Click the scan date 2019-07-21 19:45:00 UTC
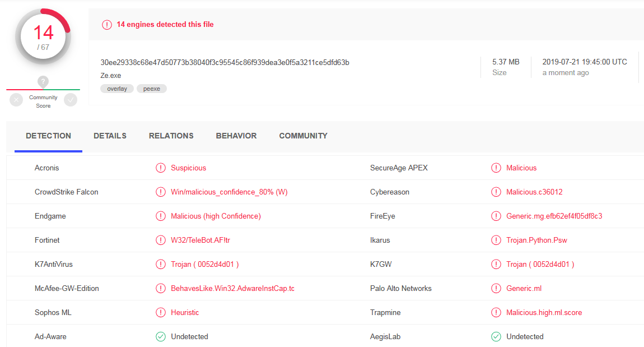 point(585,62)
